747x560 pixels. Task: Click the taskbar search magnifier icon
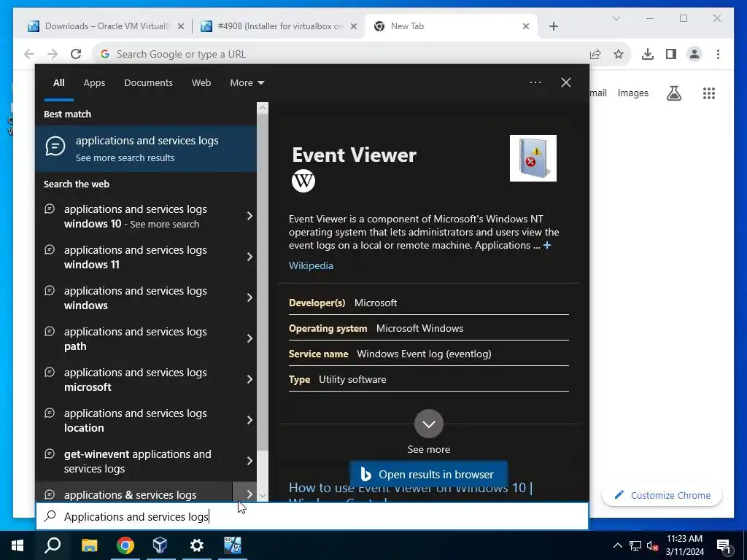[x=53, y=545]
